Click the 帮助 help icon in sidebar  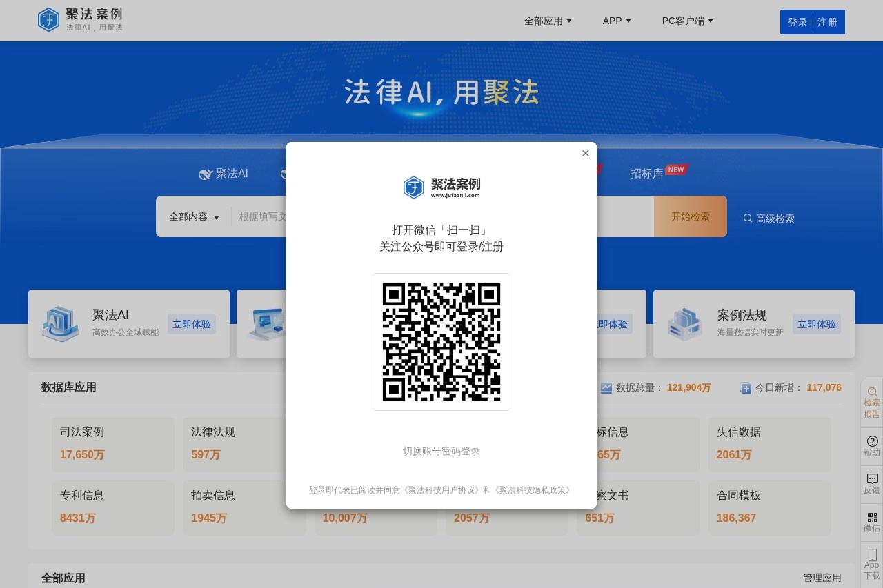pos(871,446)
